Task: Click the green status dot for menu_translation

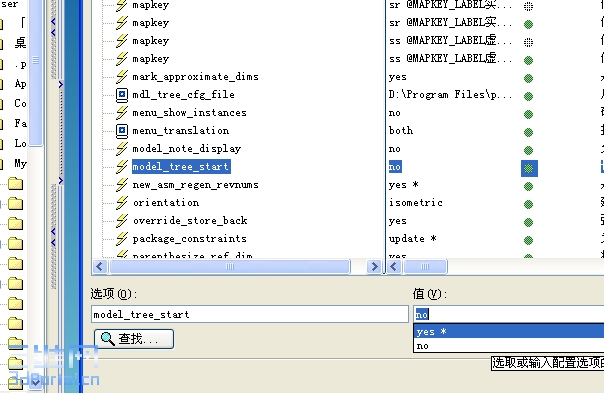Action: point(528,133)
